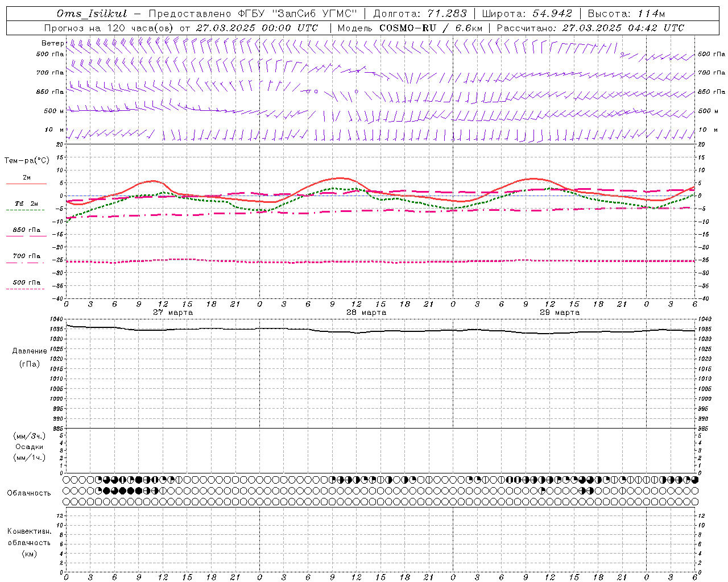
Task: Click the Конвективн. panel label
Action: tap(30, 531)
